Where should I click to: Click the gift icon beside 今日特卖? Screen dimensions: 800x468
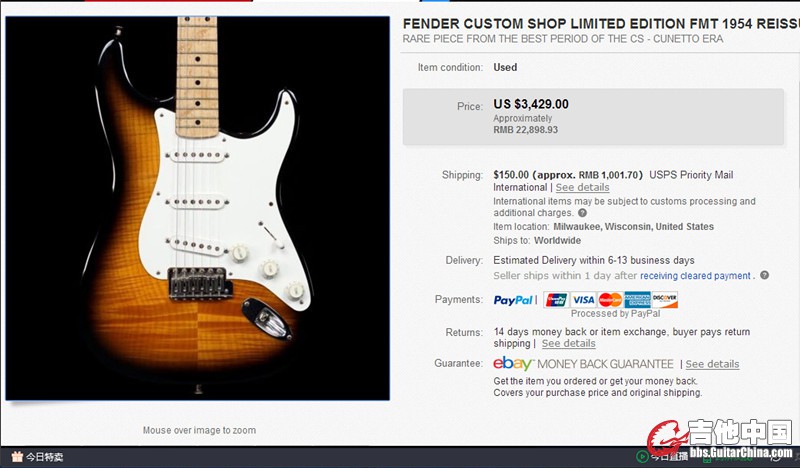pyautogui.click(x=17, y=456)
